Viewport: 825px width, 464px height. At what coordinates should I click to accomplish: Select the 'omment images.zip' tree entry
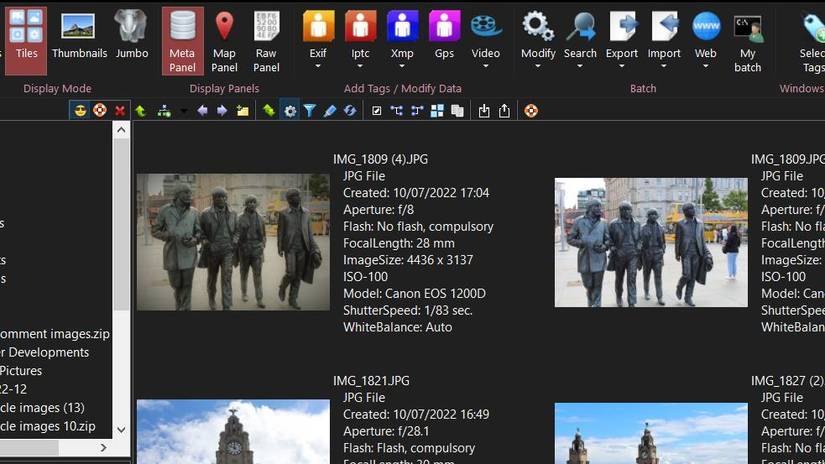pyautogui.click(x=55, y=334)
